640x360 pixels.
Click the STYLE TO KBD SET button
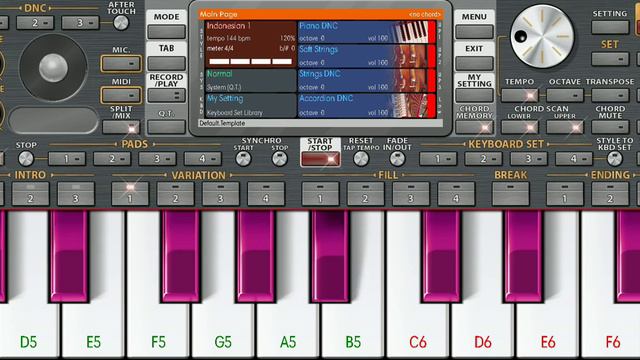point(615,158)
